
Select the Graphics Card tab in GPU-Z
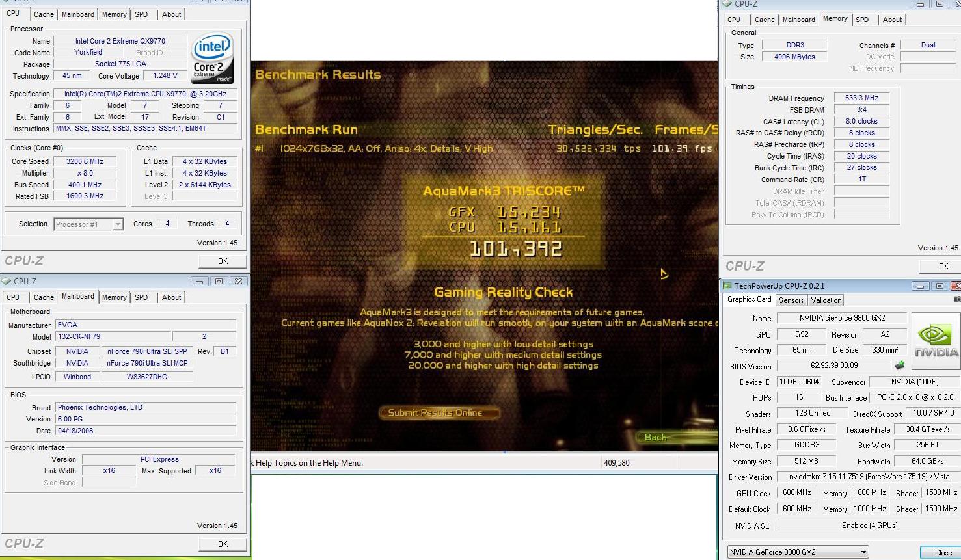coord(749,299)
